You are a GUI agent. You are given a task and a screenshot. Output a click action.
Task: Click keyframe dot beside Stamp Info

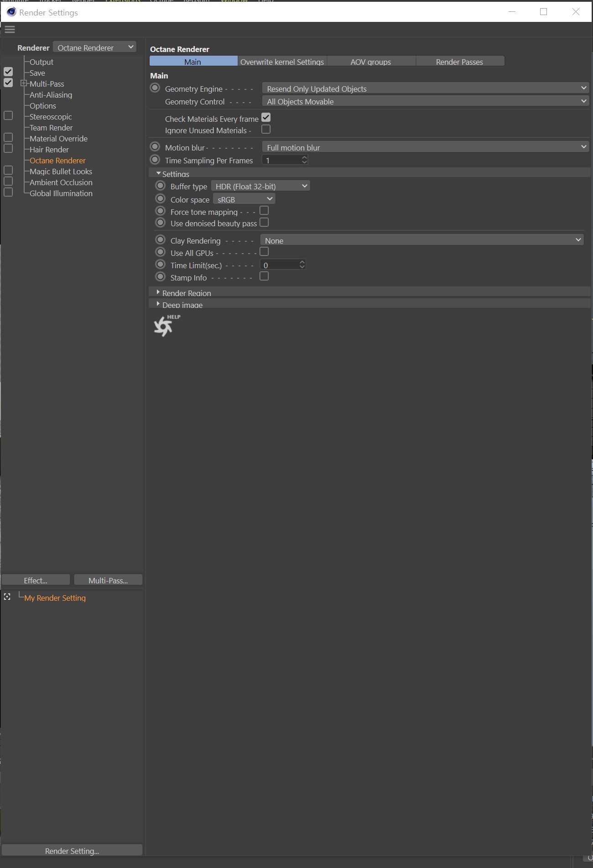[x=161, y=277]
